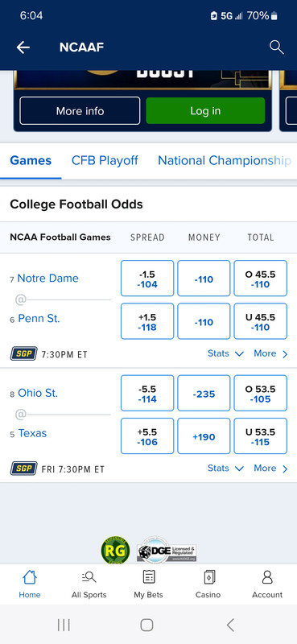Open the Penn St. team link
This screenshot has width=297, height=644.
click(39, 319)
